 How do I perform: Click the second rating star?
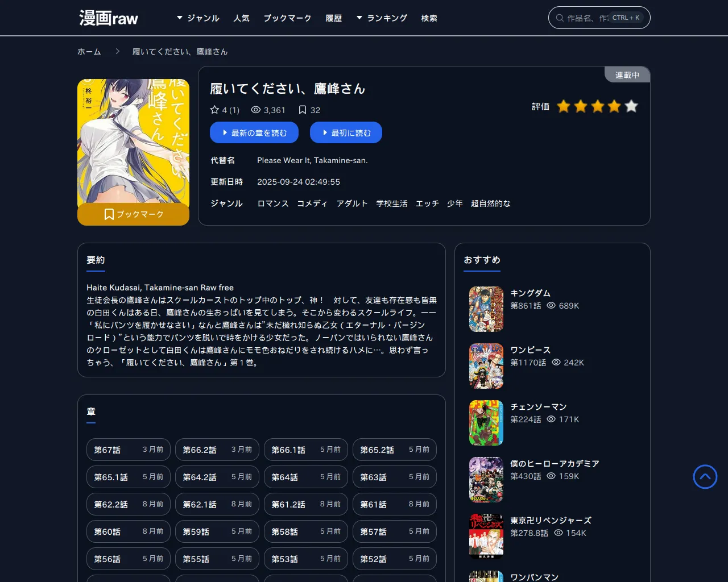581,106
